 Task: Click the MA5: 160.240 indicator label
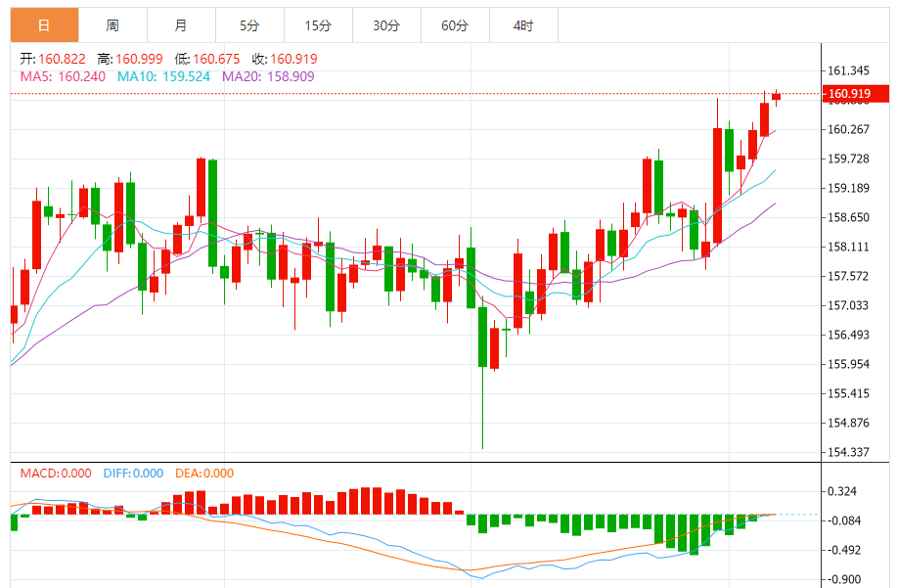[x=63, y=76]
